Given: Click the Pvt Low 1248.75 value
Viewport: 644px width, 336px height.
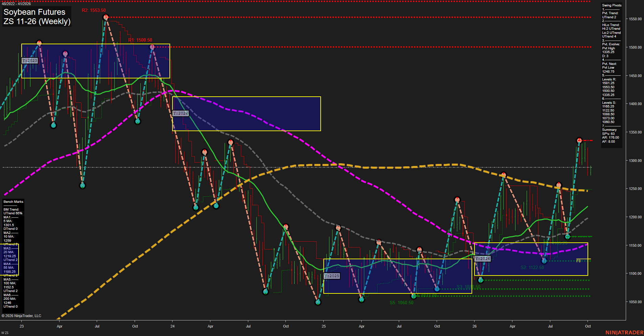Looking at the screenshot, I should coord(608,70).
